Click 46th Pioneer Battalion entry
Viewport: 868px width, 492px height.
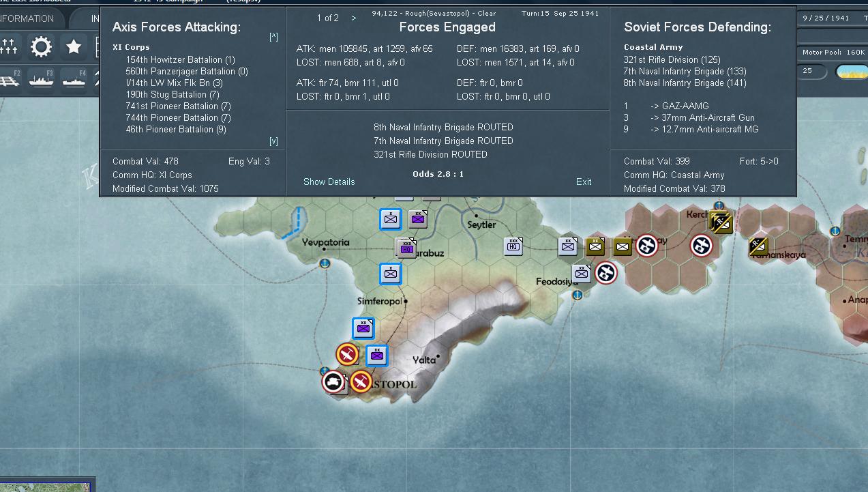pos(176,130)
